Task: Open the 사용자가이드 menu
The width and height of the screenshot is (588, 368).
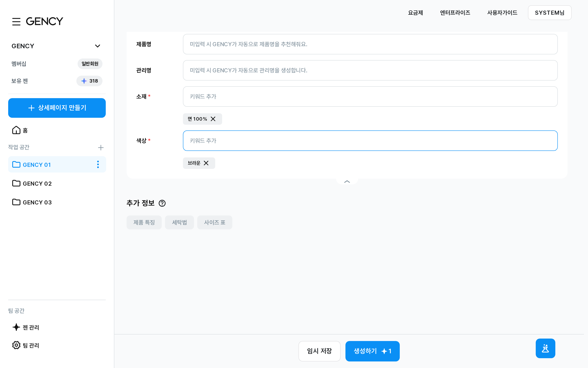Action: coord(502,13)
